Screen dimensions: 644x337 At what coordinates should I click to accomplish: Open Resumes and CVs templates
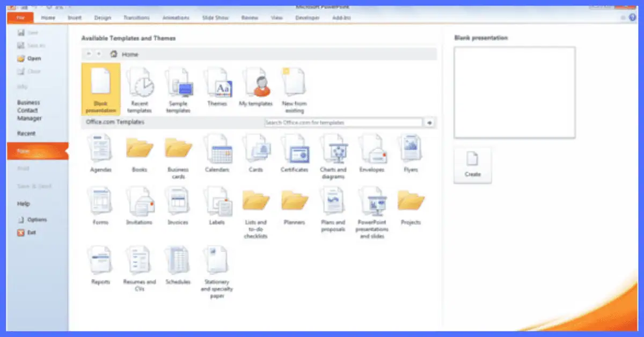tap(140, 269)
